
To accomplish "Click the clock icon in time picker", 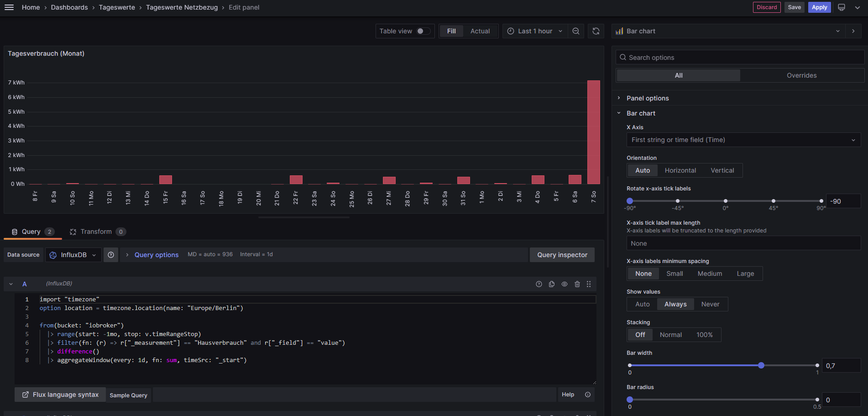I will 511,31.
